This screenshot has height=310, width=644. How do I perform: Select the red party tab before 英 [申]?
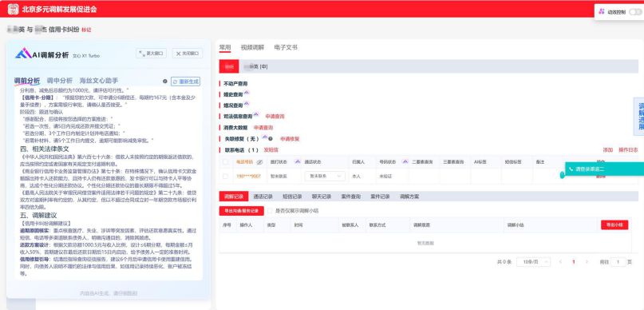tap(229, 66)
